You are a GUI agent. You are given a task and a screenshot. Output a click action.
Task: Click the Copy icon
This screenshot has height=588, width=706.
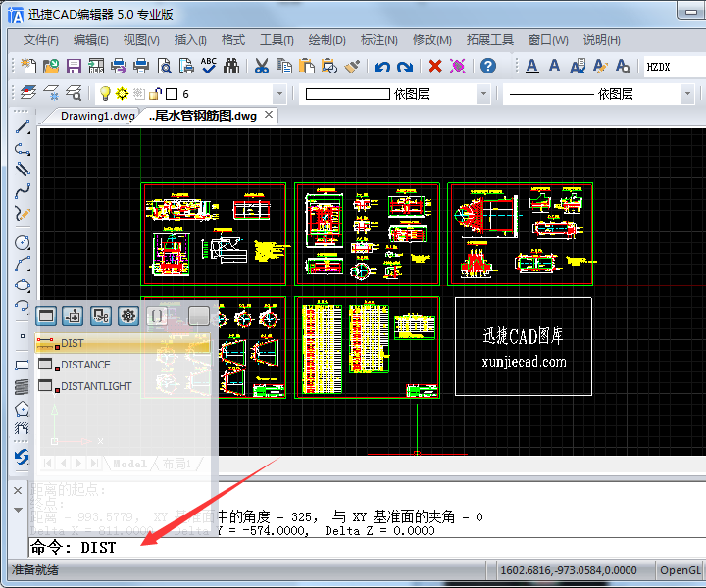284,66
